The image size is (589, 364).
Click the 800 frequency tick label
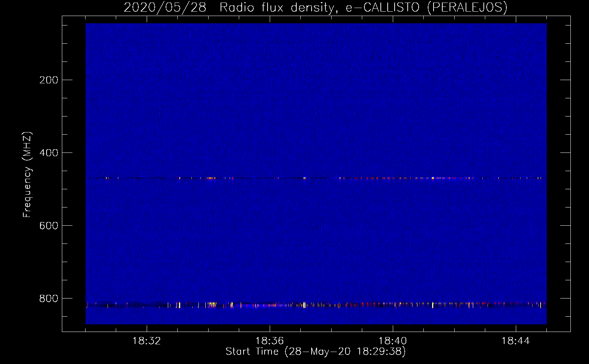[49, 298]
